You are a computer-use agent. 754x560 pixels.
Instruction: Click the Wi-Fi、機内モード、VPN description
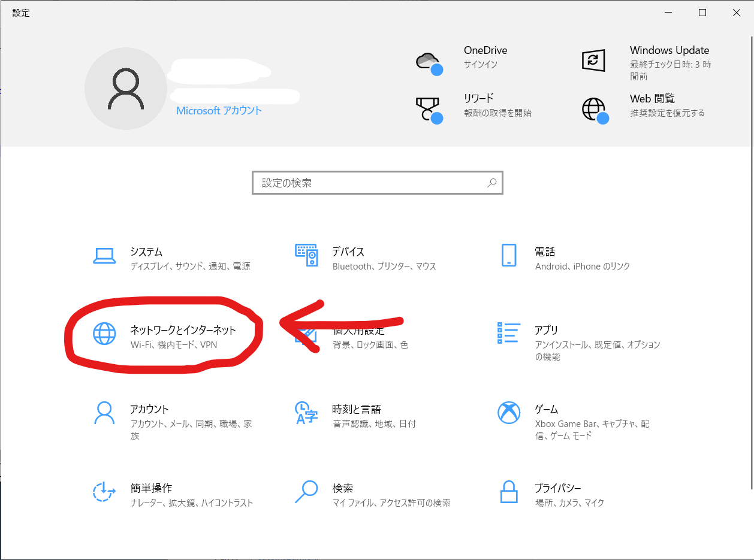coord(173,345)
